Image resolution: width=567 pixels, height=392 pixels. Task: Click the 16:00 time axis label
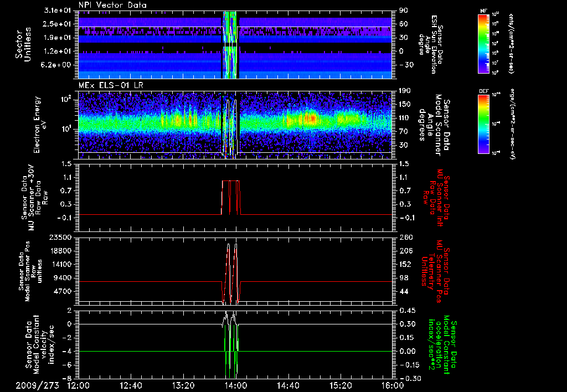393,385
